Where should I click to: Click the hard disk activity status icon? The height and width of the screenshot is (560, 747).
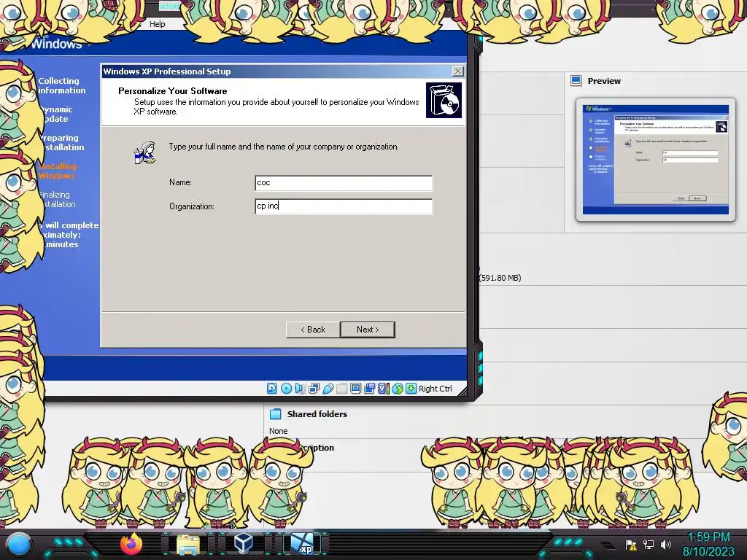(271, 389)
